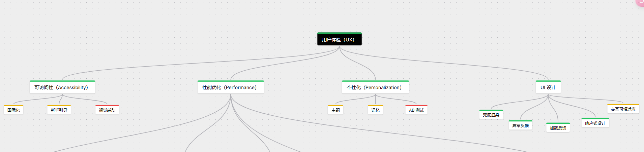
Task: Select the AB 测试 node
Action: pyautogui.click(x=416, y=110)
